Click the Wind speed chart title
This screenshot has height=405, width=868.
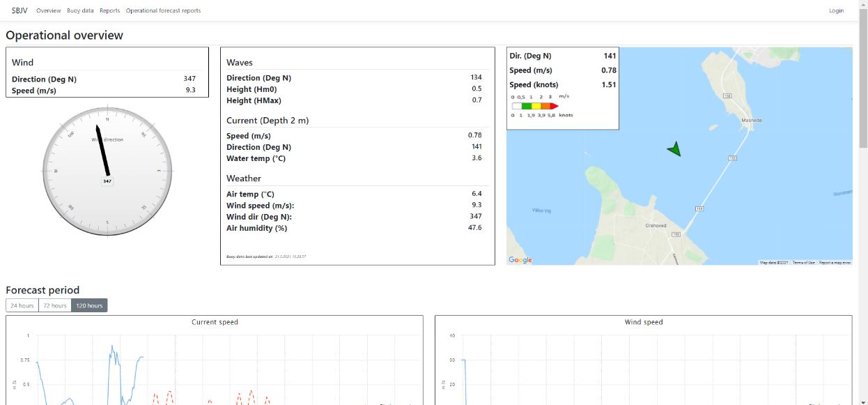click(644, 322)
